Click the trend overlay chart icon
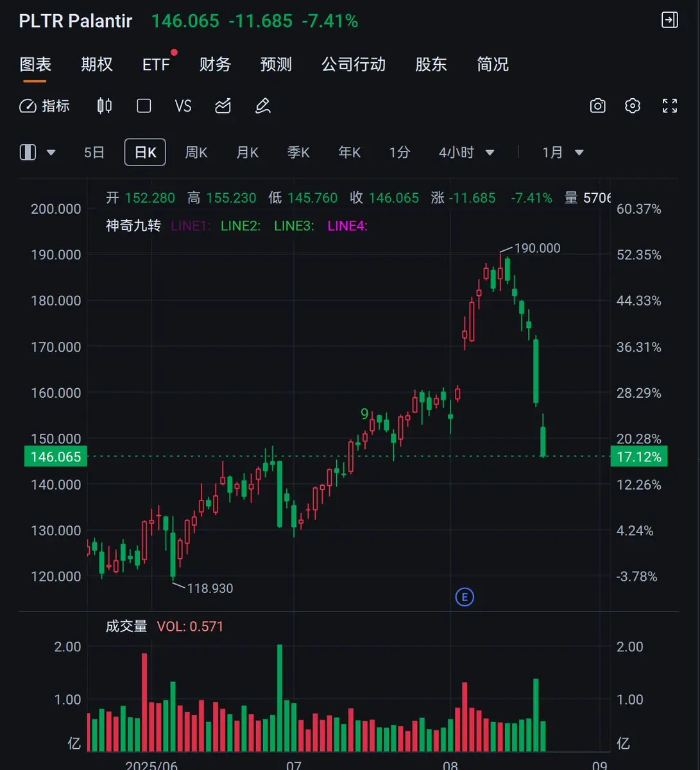 tap(223, 106)
